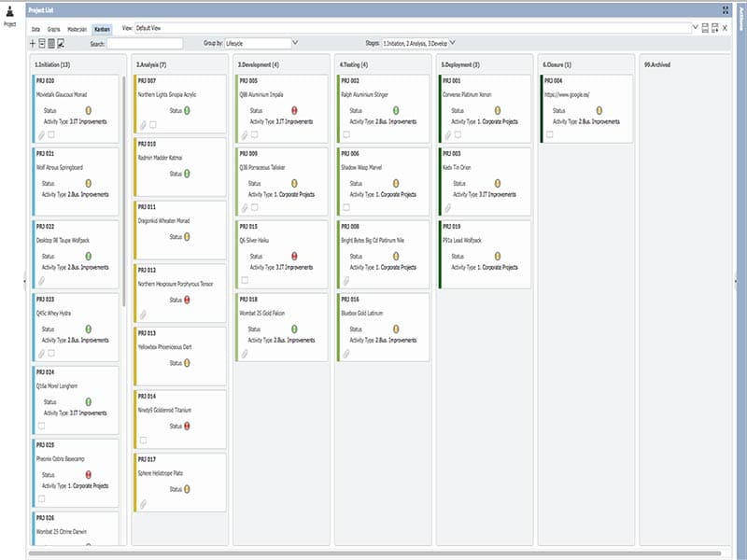Viewport: 747px width, 560px height.
Task: Open attachments paperclip on PRJ 001 card
Action: point(448,135)
